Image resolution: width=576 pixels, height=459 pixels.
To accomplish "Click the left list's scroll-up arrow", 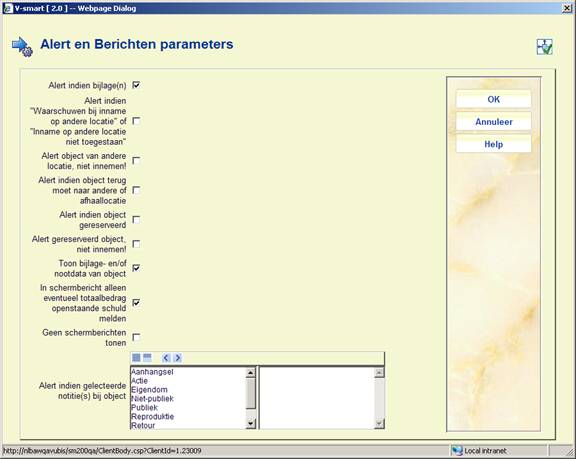I will [x=251, y=373].
